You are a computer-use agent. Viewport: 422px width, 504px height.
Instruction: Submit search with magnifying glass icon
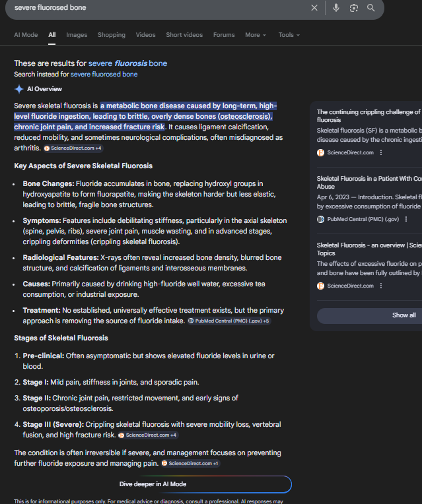point(371,8)
